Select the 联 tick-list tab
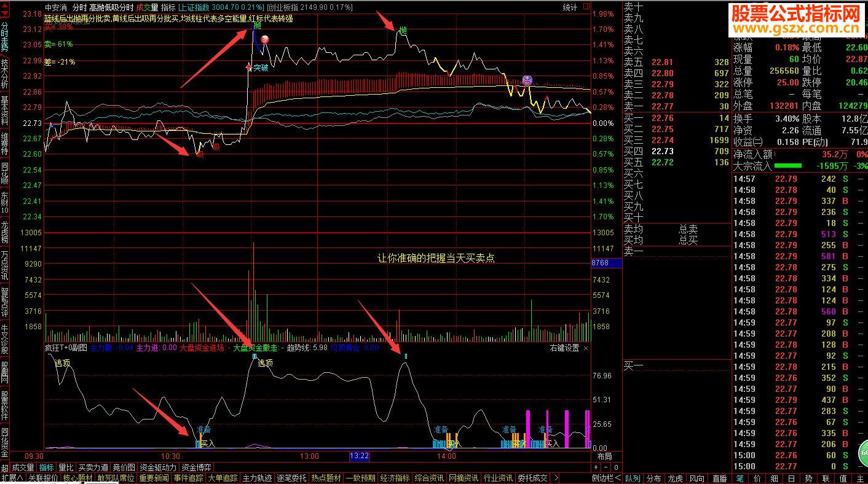The height and width of the screenshot is (484, 868). point(826,478)
